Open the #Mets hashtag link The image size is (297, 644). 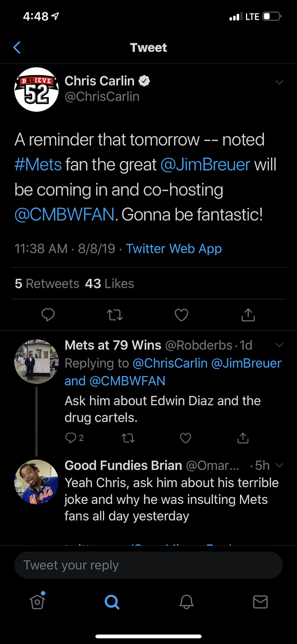(x=38, y=165)
